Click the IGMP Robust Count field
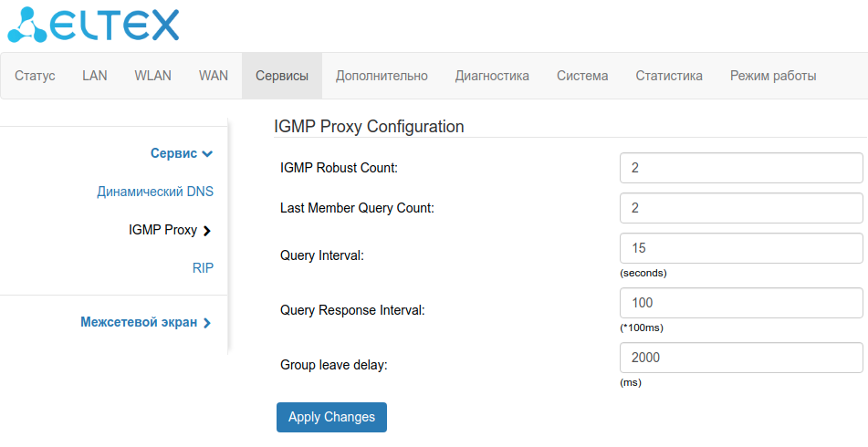Screen dimensions: 868x447 tap(740, 168)
